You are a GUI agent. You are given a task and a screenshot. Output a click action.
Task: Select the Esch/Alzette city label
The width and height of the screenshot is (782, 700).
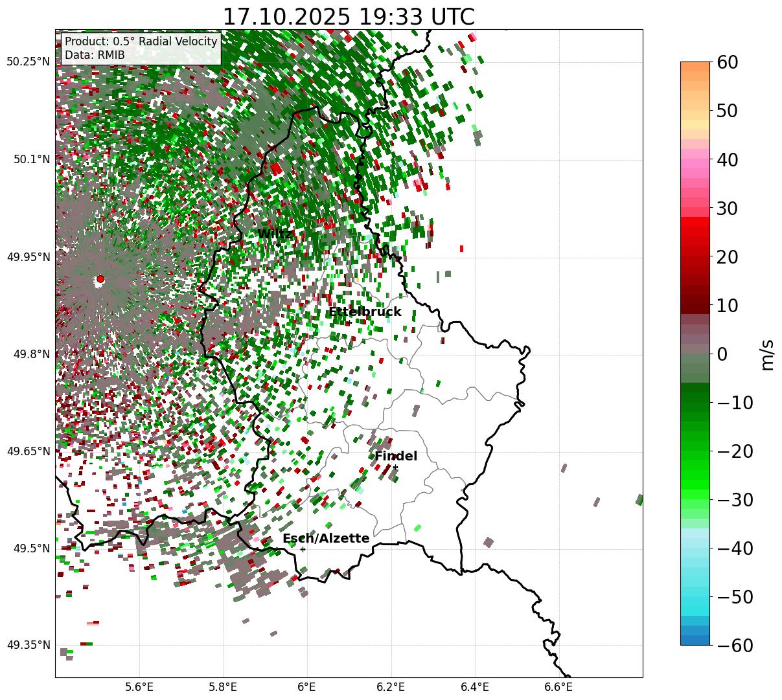point(326,538)
